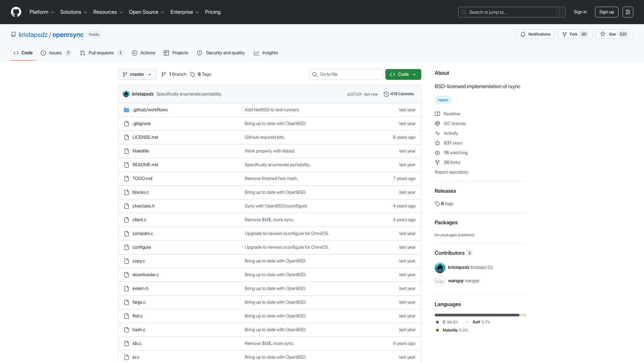Fork the repository
Viewport: 644px width, 362px height.
(575, 34)
